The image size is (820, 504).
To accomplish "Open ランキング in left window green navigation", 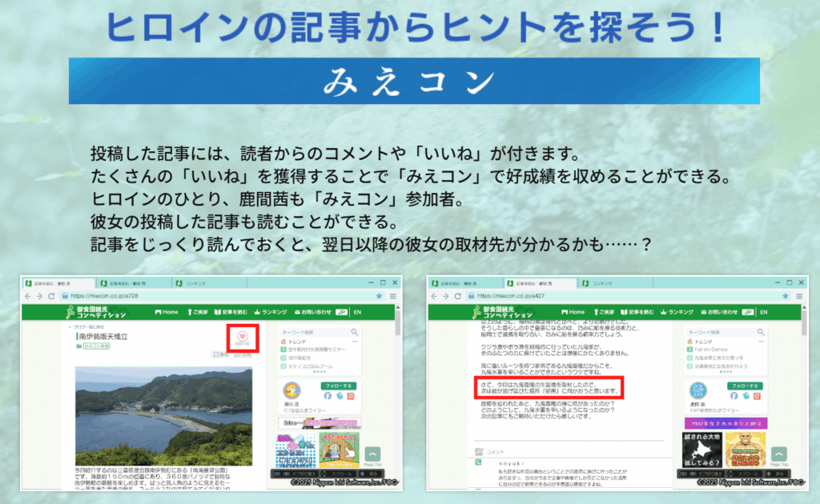I will [x=271, y=312].
